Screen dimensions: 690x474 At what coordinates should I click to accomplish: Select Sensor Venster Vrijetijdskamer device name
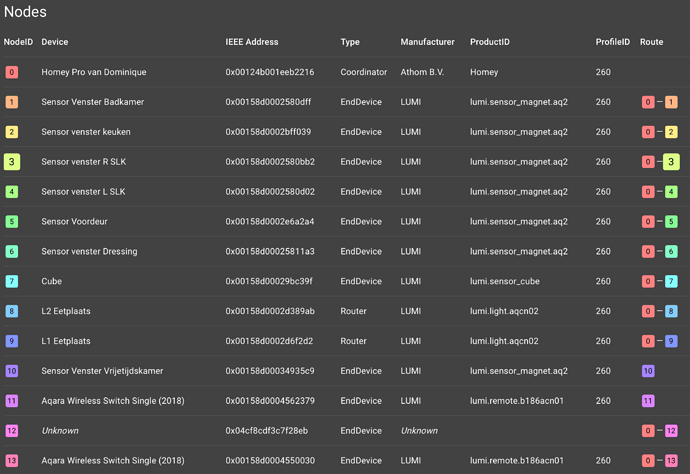(102, 371)
